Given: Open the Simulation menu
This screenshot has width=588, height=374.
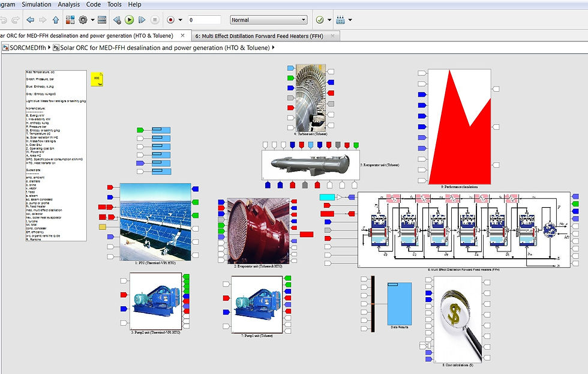Looking at the screenshot, I should pos(37,4).
